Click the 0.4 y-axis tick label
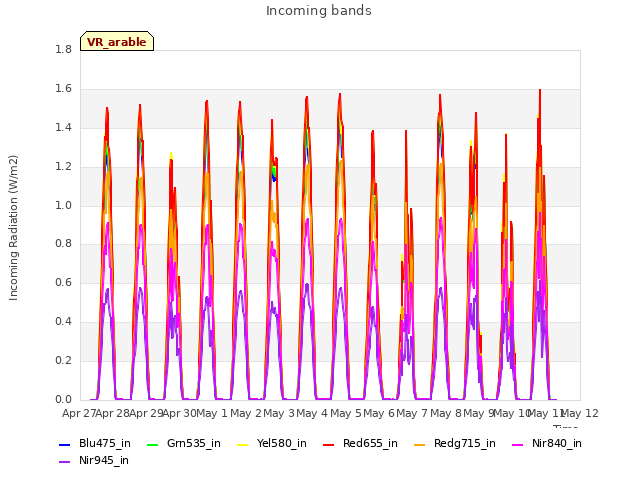 (63, 322)
